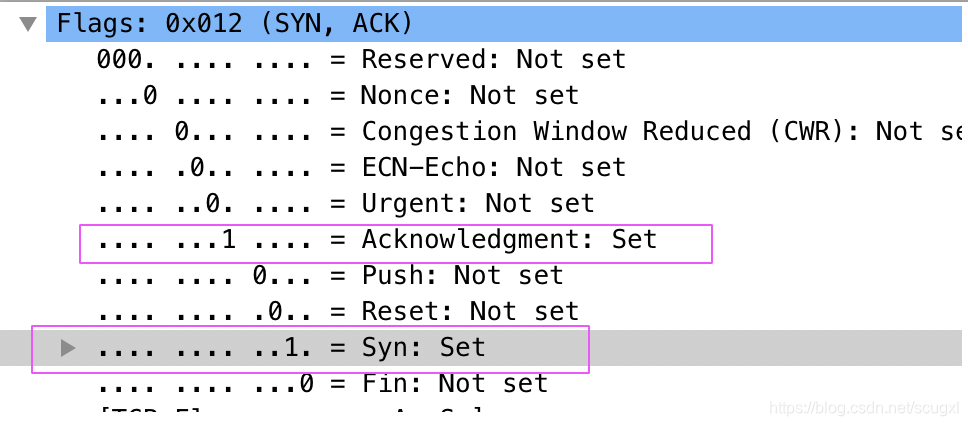Click the bit pattern beside Push flag
Image resolution: width=968 pixels, height=426 pixels.
coord(204,275)
